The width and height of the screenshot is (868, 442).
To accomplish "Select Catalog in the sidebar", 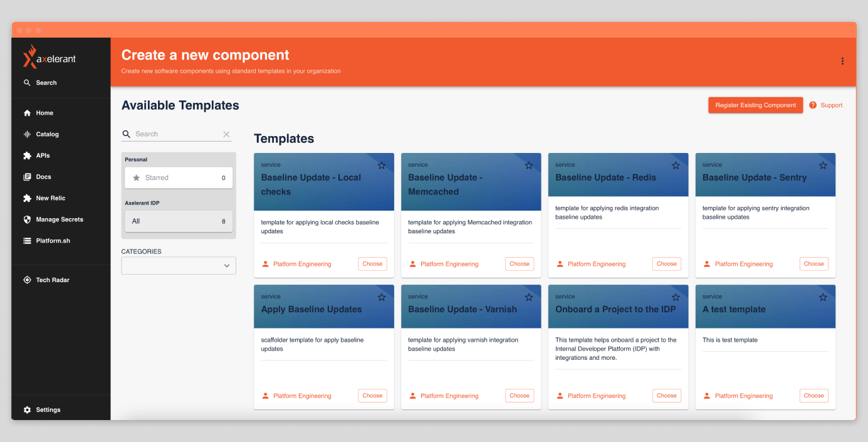I will click(47, 134).
